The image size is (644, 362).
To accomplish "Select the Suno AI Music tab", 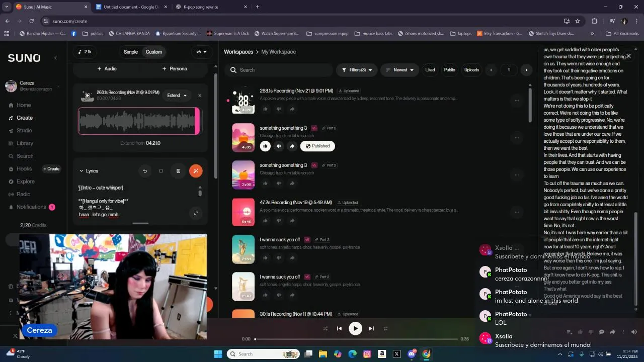I will pyautogui.click(x=50, y=7).
